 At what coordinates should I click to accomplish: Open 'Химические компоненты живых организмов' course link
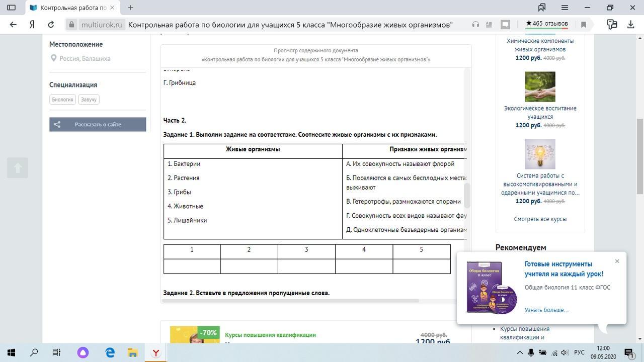[540, 45]
